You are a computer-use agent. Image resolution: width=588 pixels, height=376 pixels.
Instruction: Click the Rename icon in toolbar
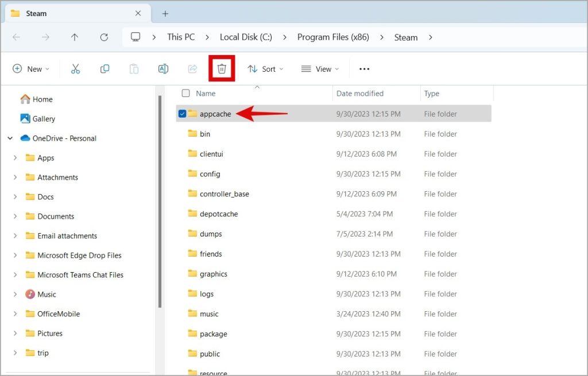pyautogui.click(x=163, y=69)
